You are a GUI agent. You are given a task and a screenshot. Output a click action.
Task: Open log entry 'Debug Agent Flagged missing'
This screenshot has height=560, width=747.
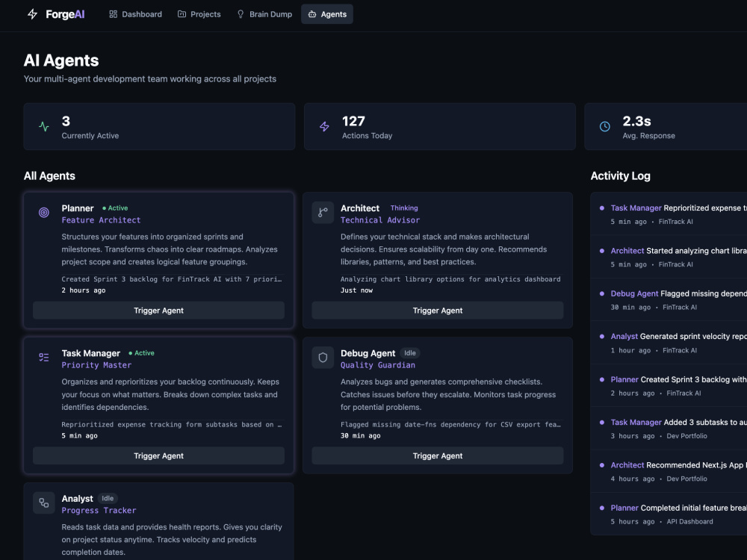click(x=669, y=300)
